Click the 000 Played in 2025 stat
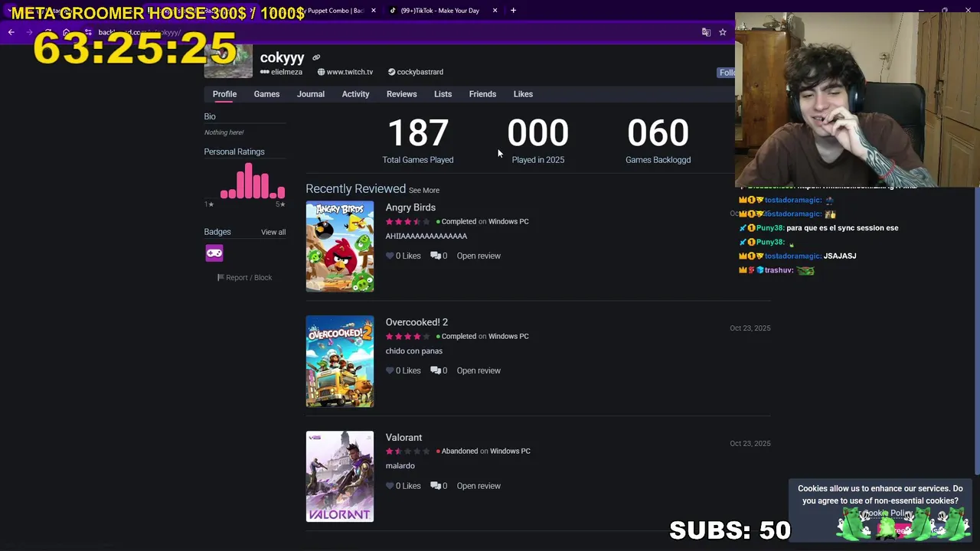 [538, 141]
